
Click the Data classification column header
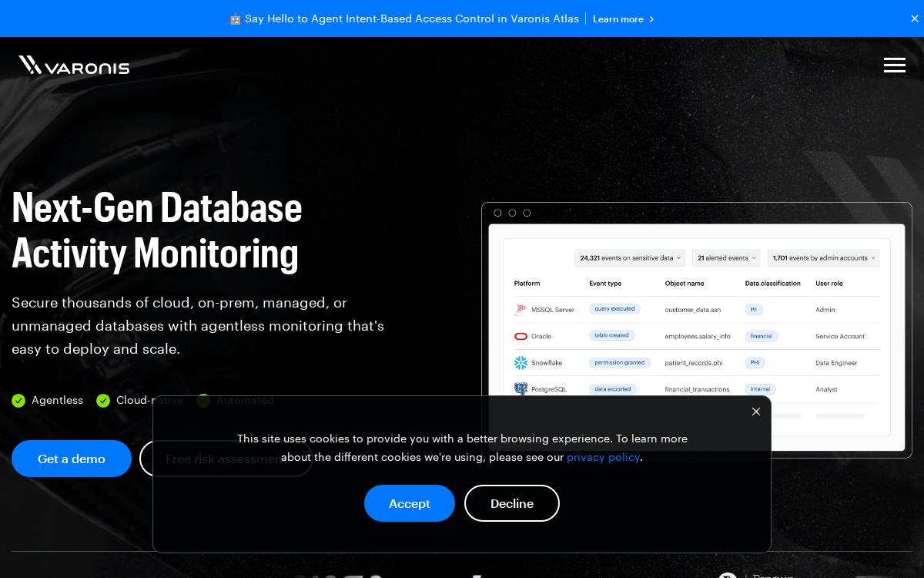coord(773,284)
